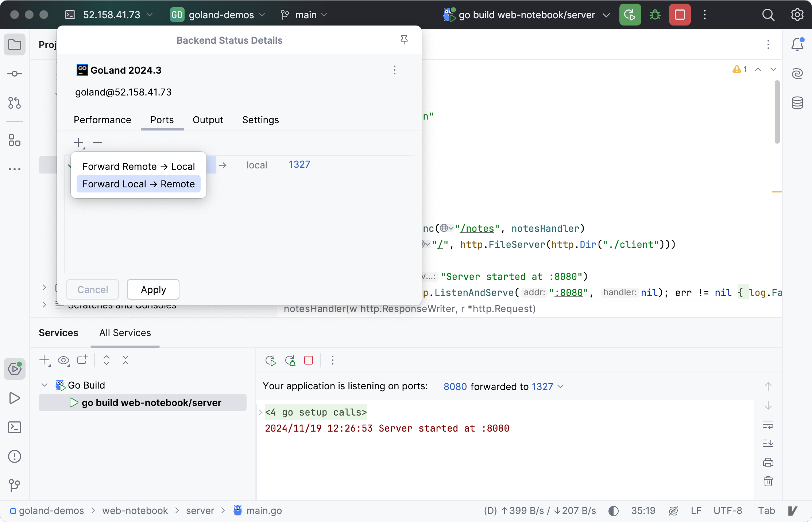Click the Debug bug icon in top toolbar

coord(655,15)
